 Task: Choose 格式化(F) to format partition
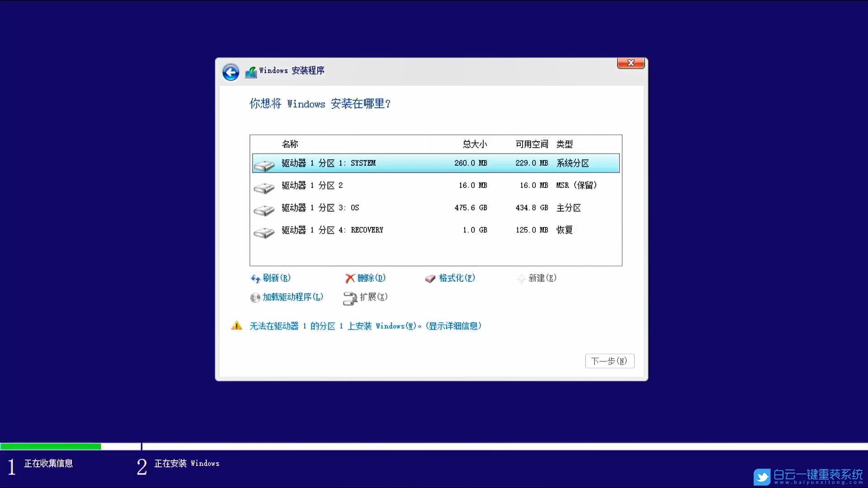tap(457, 278)
